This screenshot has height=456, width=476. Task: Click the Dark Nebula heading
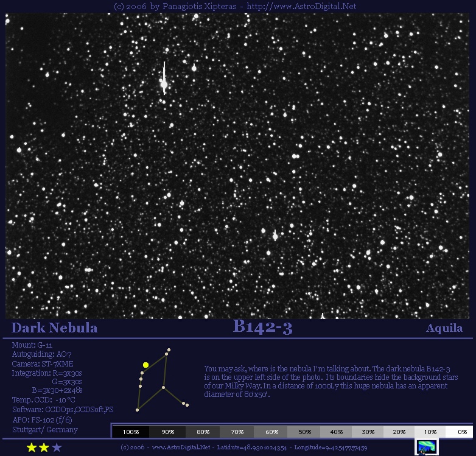coord(55,328)
